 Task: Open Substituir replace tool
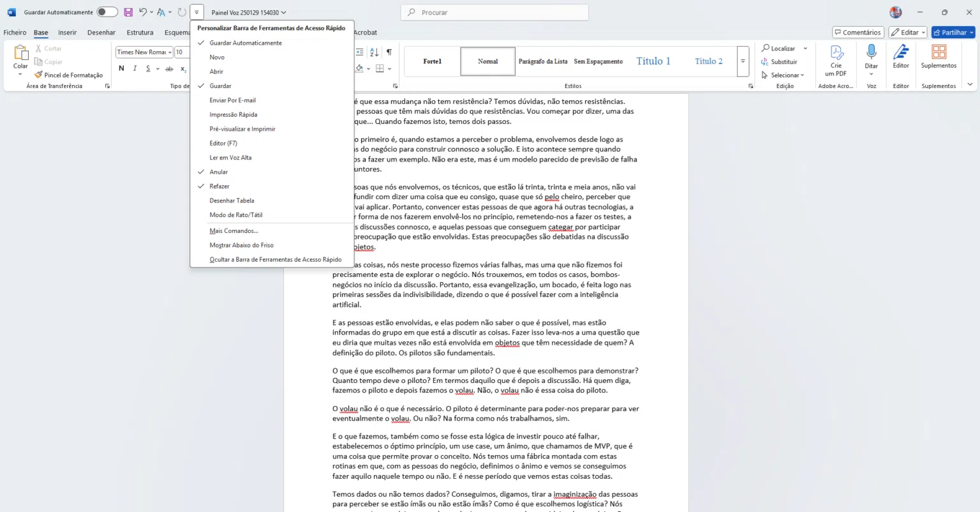coord(779,62)
